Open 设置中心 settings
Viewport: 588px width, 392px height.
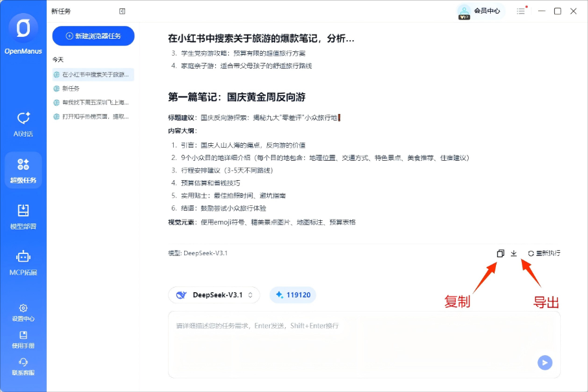(x=22, y=313)
